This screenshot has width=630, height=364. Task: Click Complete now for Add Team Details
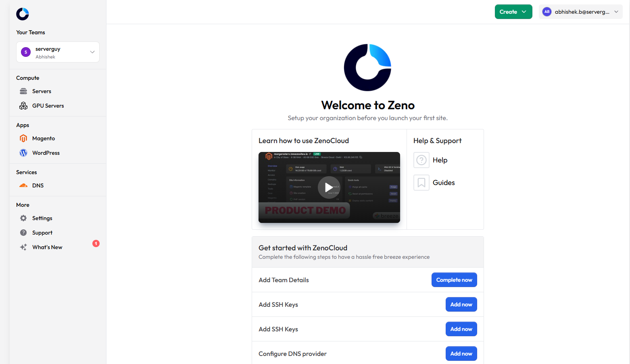(x=454, y=280)
